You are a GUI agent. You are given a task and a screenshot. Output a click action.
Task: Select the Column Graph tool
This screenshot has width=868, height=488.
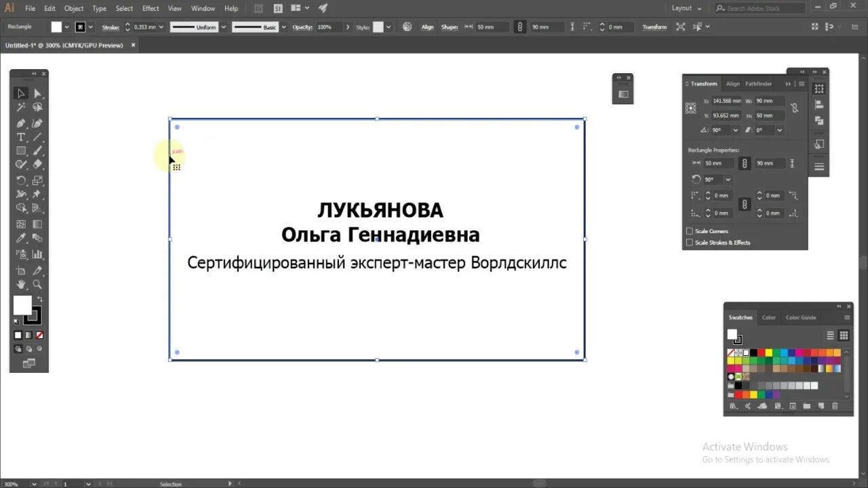pyautogui.click(x=37, y=254)
